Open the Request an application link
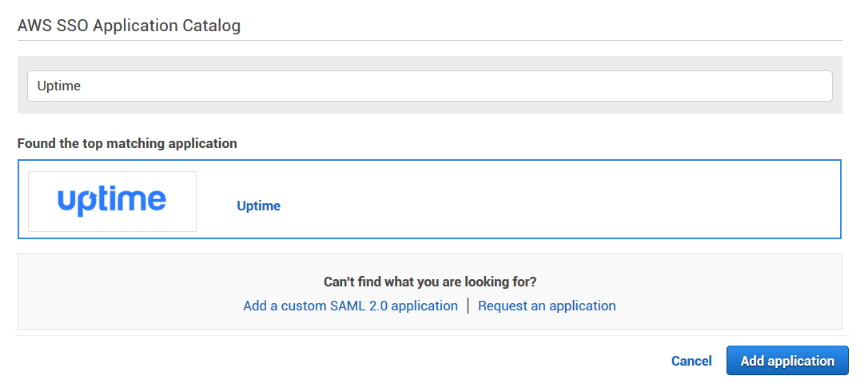The width and height of the screenshot is (868, 384). click(x=547, y=306)
